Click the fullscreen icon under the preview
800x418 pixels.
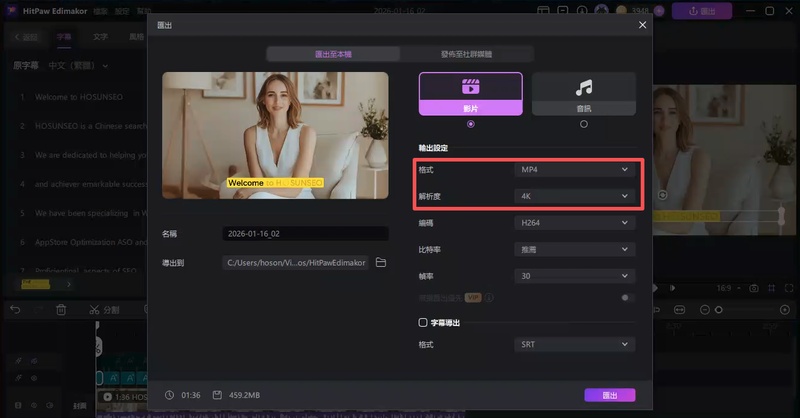pyautogui.click(x=789, y=288)
